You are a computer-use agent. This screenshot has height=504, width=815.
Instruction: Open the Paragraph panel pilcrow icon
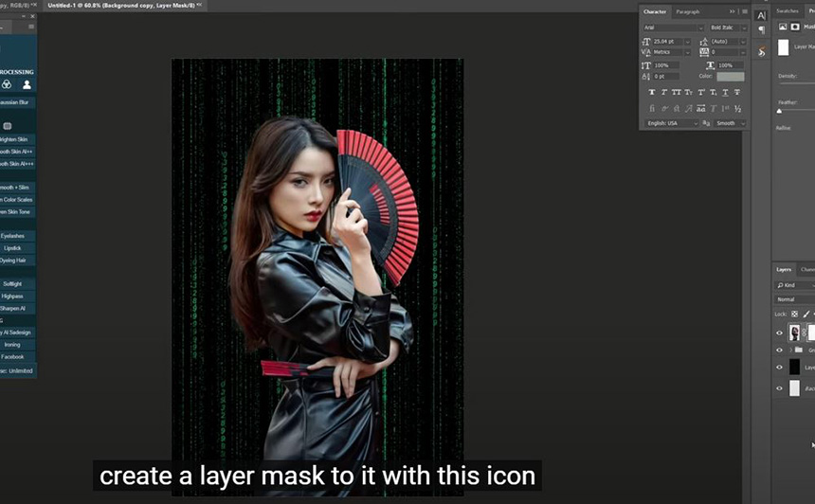[762, 30]
